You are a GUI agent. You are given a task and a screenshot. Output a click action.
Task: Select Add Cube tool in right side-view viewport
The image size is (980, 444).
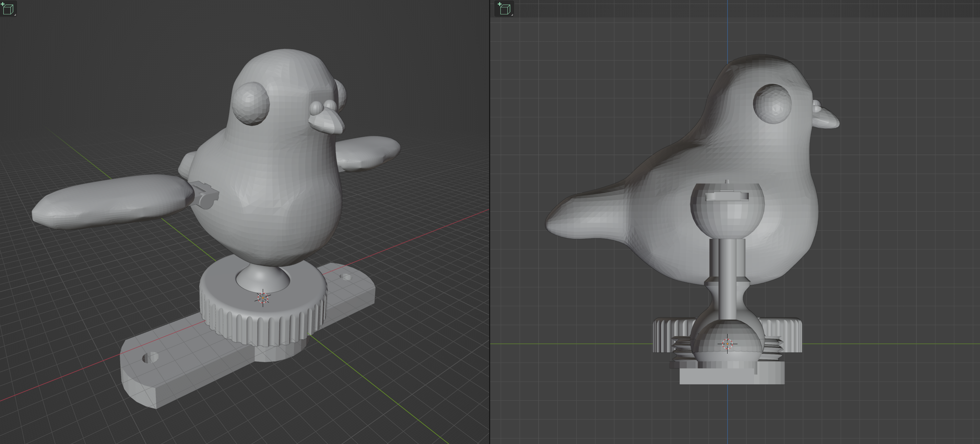504,8
